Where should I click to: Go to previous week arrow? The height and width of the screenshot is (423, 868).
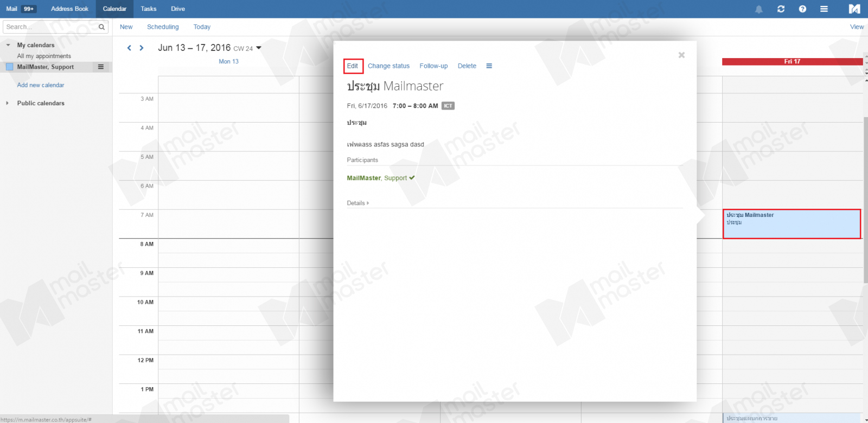point(129,48)
